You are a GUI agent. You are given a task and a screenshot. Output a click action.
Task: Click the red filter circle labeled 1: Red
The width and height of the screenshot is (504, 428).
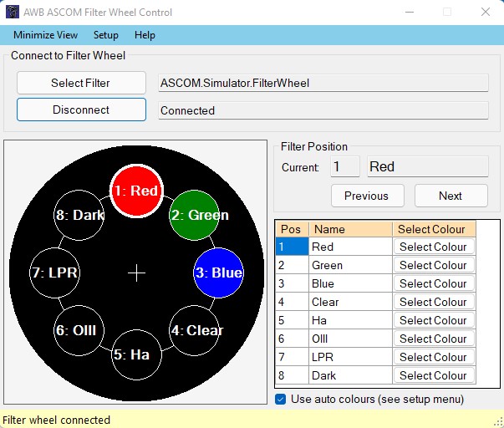(135, 191)
